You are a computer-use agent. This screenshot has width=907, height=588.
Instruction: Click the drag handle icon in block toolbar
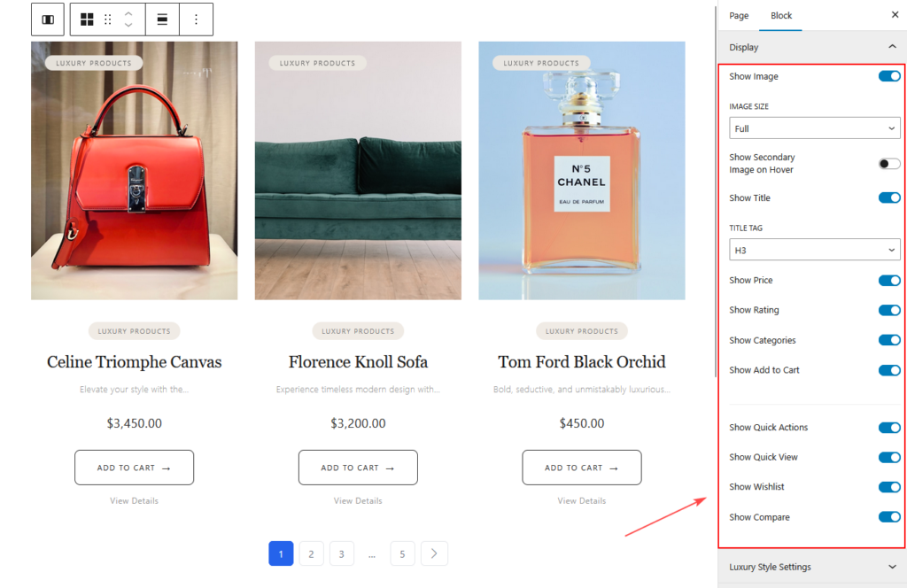pyautogui.click(x=108, y=19)
